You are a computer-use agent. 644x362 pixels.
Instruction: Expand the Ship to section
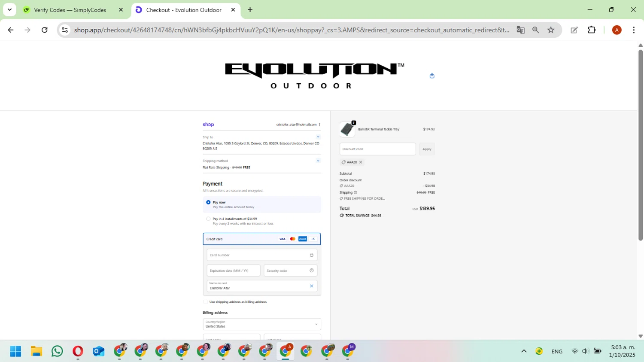point(318,137)
